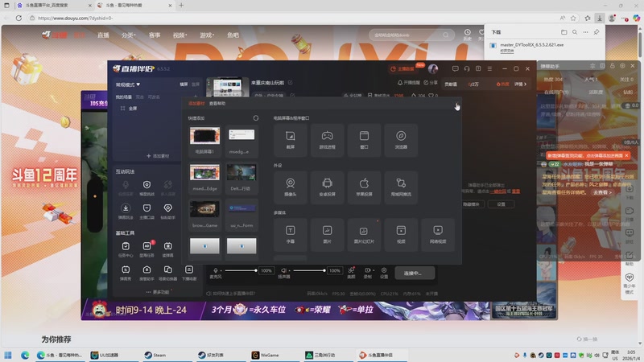Mute the microphone icon
This screenshot has height=362, width=644.
coord(216,270)
